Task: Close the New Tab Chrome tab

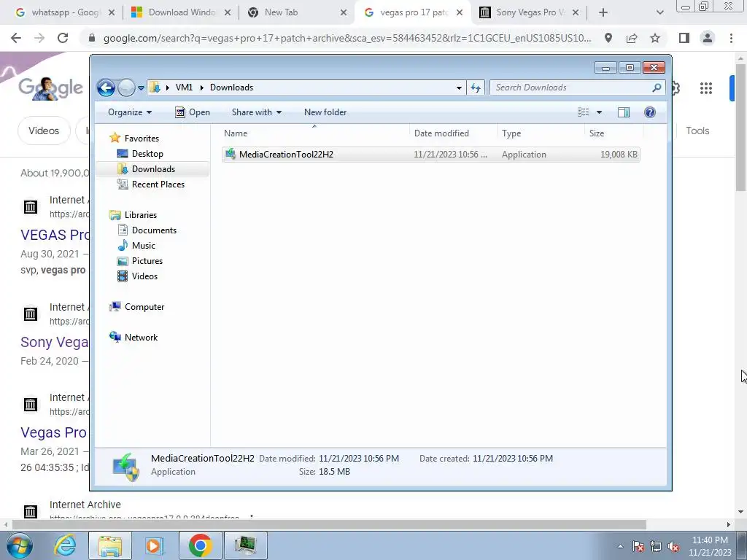Action: (343, 13)
